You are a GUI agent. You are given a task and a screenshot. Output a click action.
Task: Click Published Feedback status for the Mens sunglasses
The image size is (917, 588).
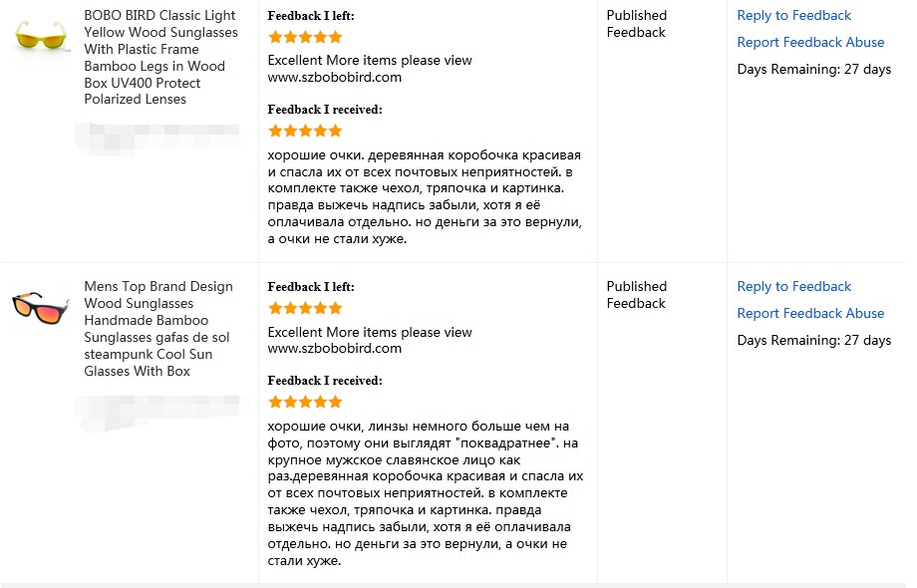[636, 295]
